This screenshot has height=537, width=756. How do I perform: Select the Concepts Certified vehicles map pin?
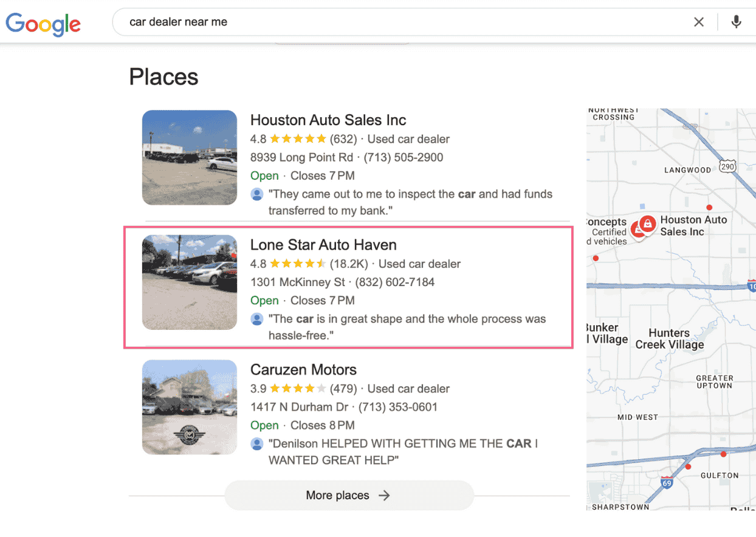pyautogui.click(x=637, y=230)
